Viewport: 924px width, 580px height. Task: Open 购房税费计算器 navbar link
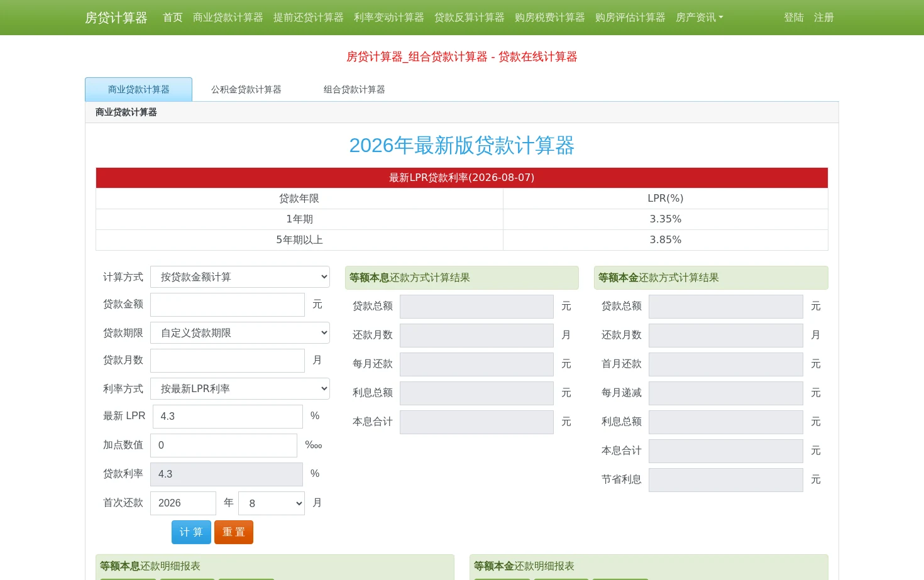click(x=550, y=18)
